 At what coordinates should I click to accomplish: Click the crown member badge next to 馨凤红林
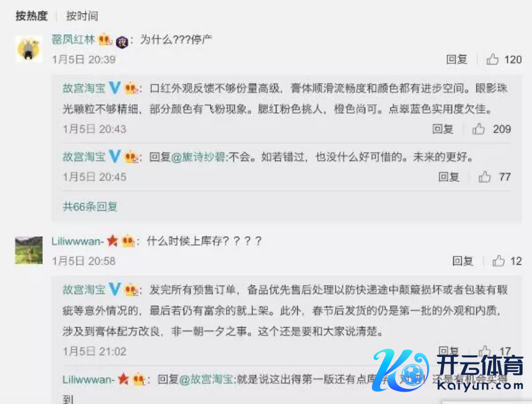click(105, 39)
